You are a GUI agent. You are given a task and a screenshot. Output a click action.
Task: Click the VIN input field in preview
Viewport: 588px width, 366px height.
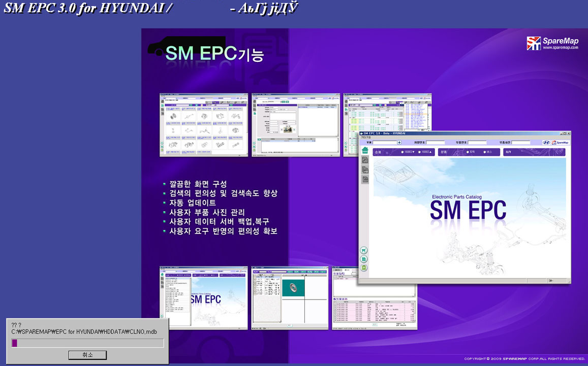[384, 143]
